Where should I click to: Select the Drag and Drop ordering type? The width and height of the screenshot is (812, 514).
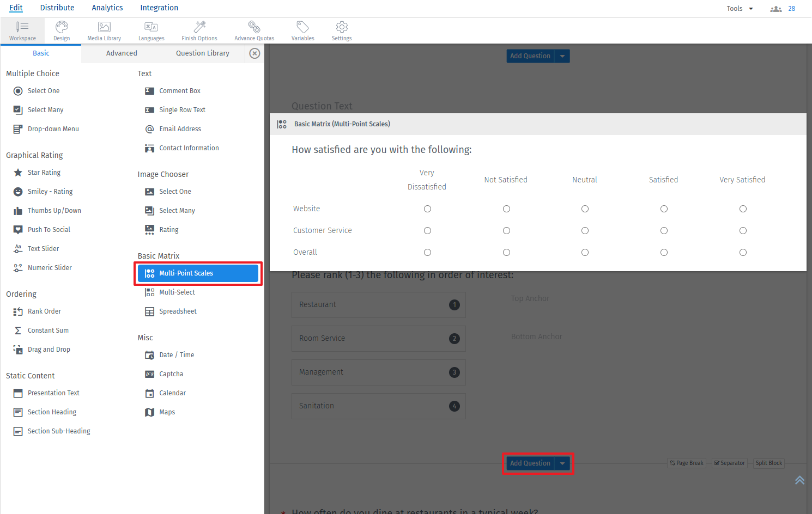click(x=50, y=349)
